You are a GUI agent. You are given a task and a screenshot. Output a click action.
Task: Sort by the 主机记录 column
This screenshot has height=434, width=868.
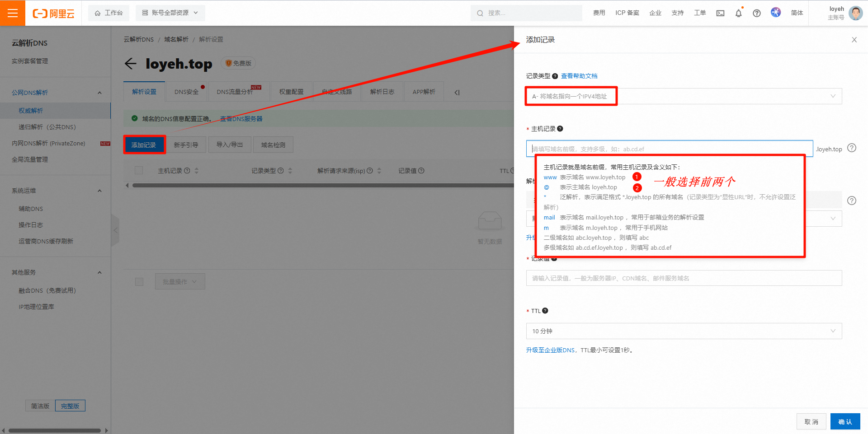[197, 171]
